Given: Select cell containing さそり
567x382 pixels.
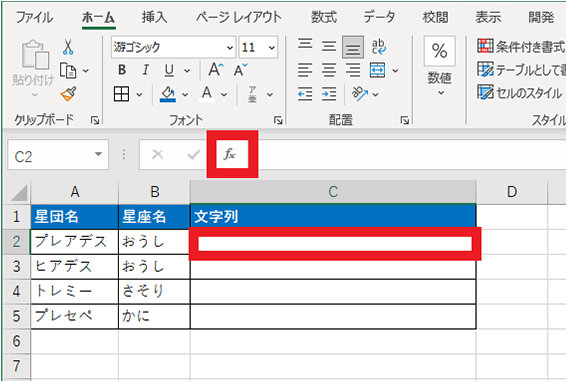Looking at the screenshot, I should (x=154, y=291).
